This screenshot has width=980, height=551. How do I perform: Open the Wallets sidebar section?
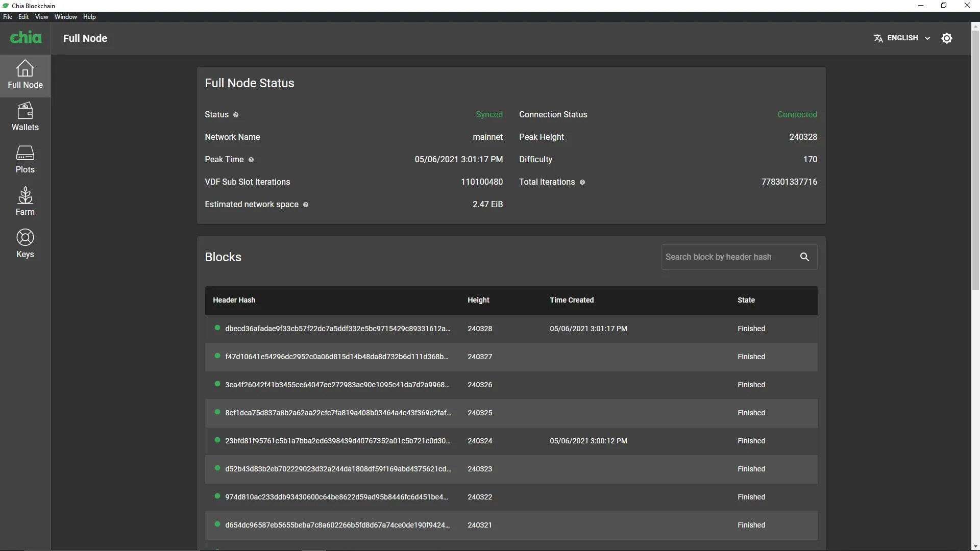click(25, 118)
